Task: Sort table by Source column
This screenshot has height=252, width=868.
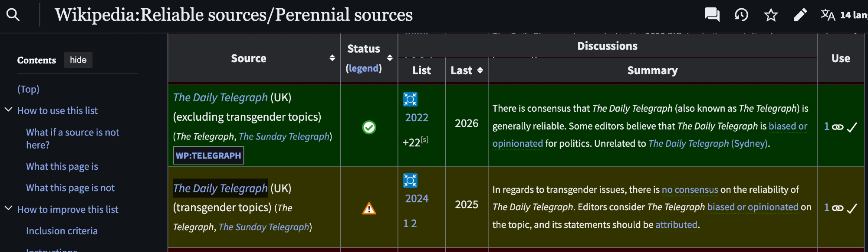Action: [x=332, y=58]
